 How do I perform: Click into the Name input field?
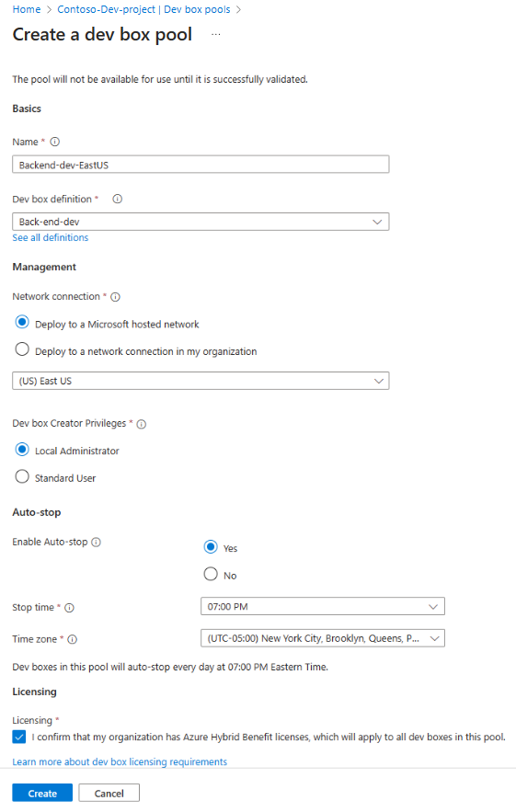tap(201, 165)
